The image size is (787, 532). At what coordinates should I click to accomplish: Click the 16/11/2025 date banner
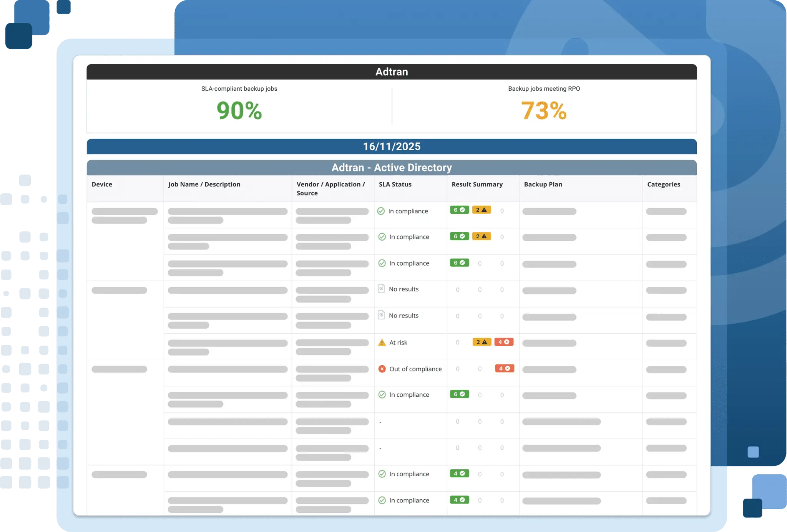392,146
